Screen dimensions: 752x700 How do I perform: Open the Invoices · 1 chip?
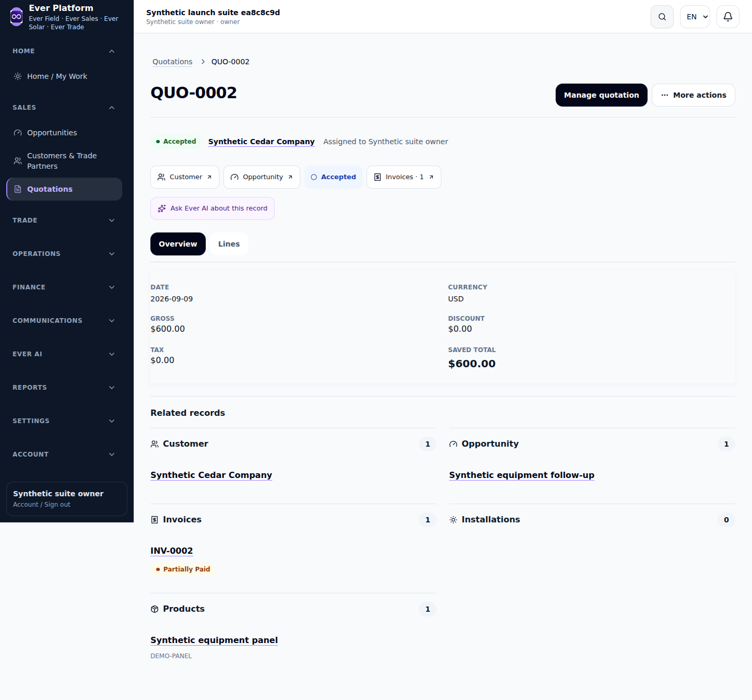click(404, 177)
